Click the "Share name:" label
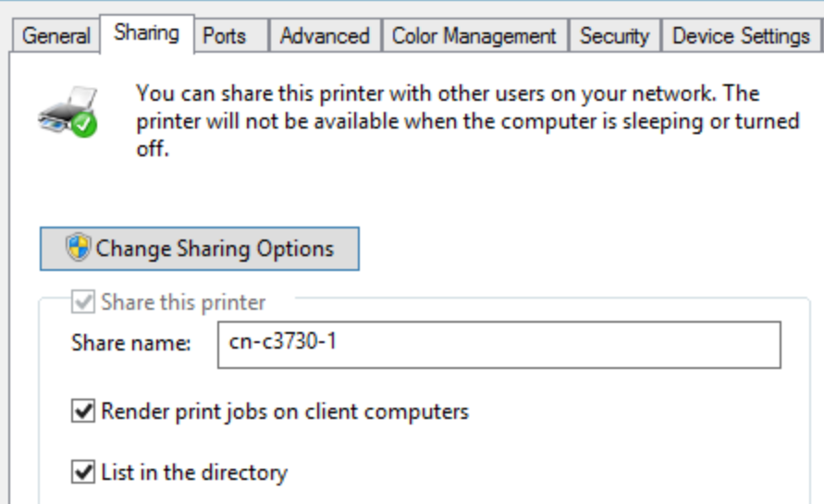The width and height of the screenshot is (824, 504). point(130,344)
